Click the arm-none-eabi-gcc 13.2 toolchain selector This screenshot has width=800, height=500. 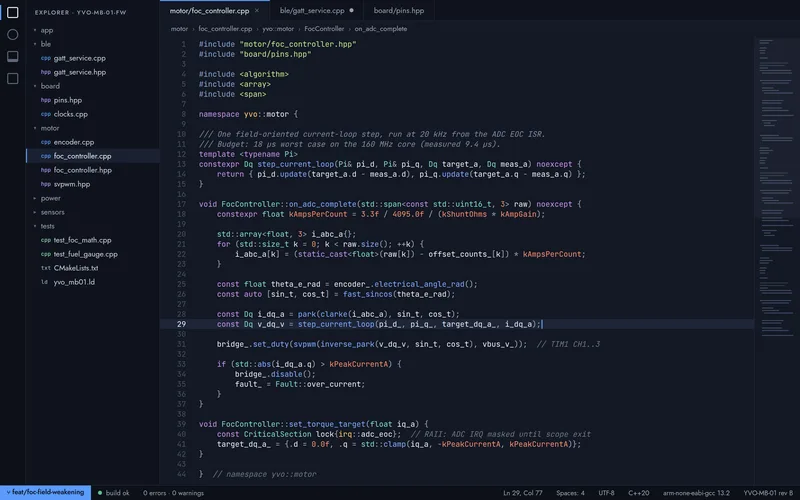click(x=696, y=493)
